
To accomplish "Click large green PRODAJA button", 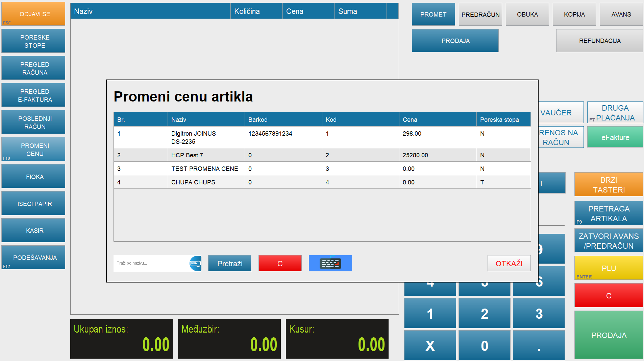I will click(x=609, y=335).
